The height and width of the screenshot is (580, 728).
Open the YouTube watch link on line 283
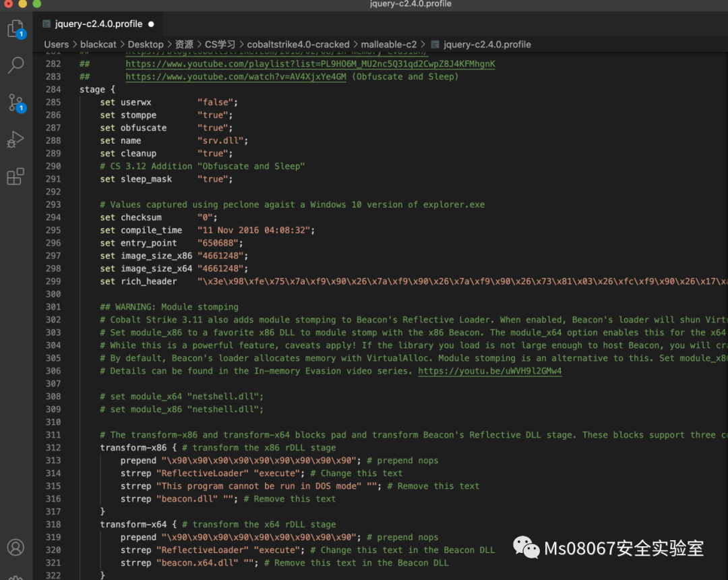236,77
